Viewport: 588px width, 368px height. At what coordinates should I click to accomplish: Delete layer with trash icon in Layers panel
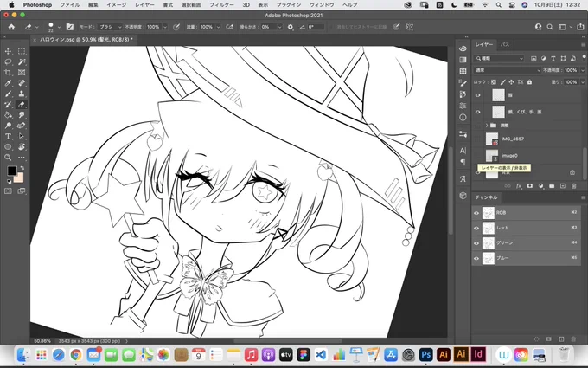(574, 186)
